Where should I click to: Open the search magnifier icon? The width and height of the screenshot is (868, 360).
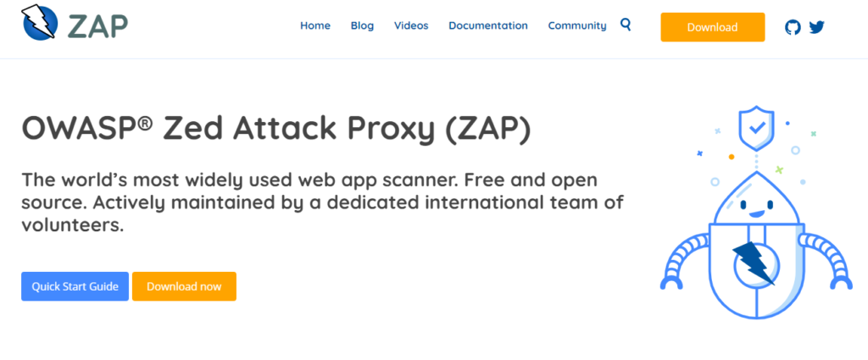point(626,25)
